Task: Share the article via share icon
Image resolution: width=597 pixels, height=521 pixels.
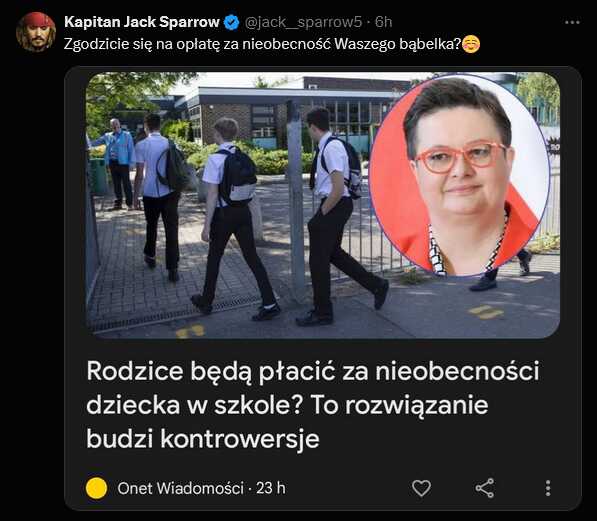Action: 485,488
